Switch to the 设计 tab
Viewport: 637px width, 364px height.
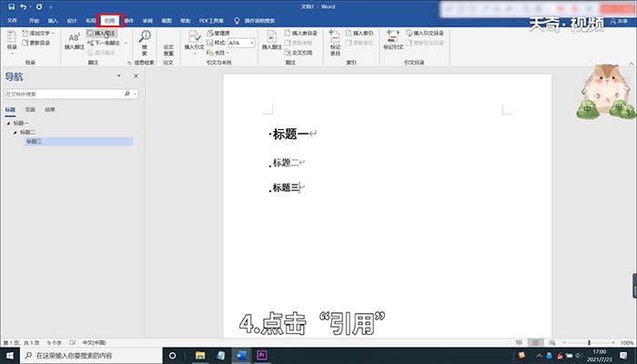(x=72, y=20)
